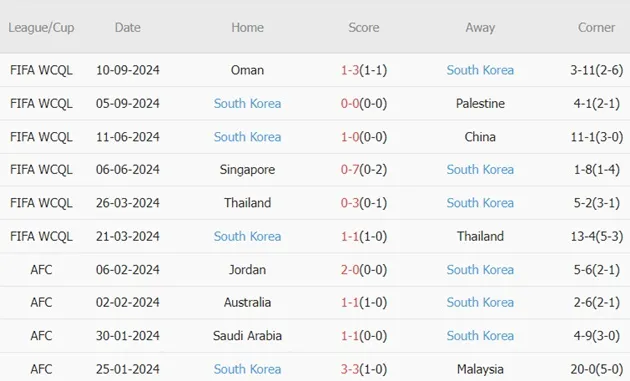
Task: Open South Korea home link versus Malaysia
Action: coord(248,369)
